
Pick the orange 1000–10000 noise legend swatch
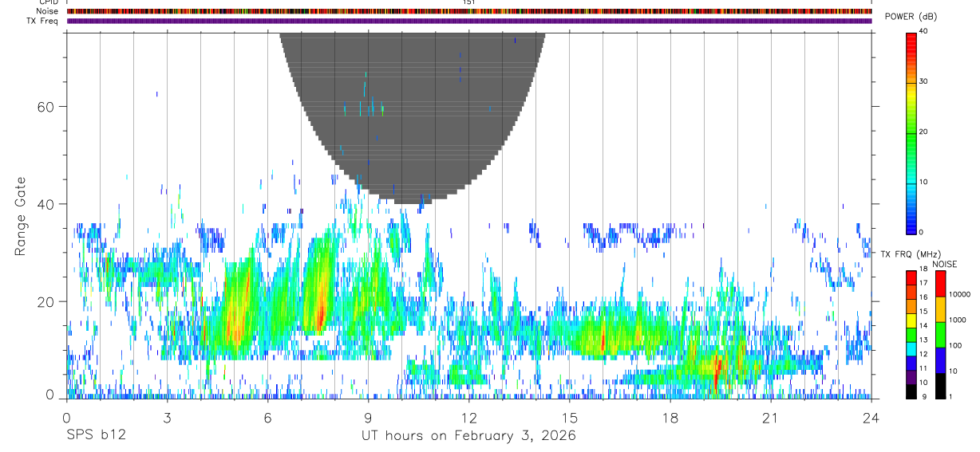(940, 309)
